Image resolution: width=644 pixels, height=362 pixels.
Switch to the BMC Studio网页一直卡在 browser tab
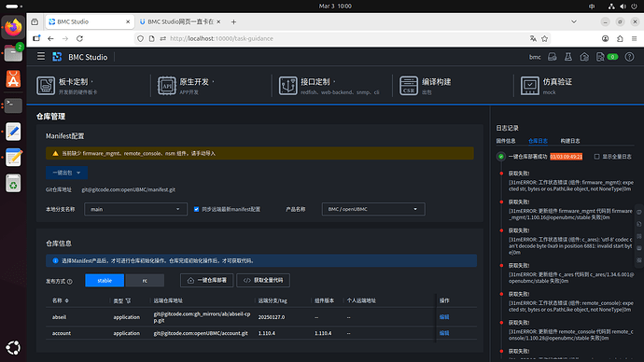click(180, 21)
